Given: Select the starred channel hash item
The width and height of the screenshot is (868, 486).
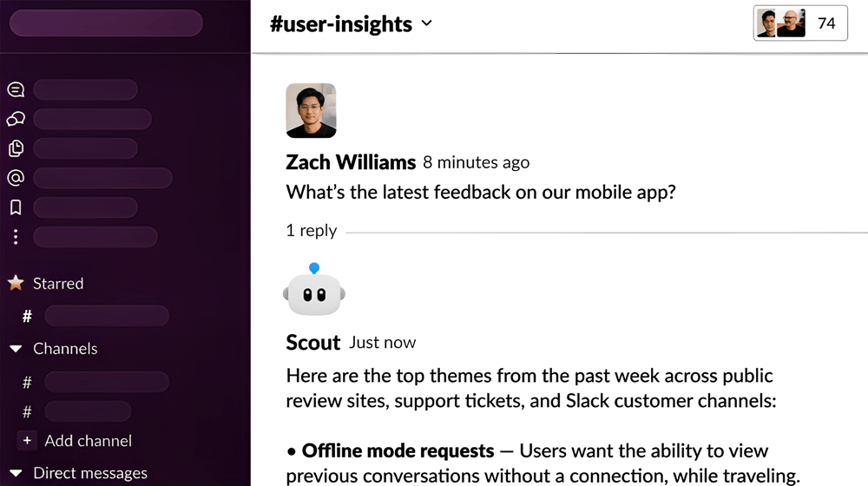Looking at the screenshot, I should pyautogui.click(x=106, y=316).
